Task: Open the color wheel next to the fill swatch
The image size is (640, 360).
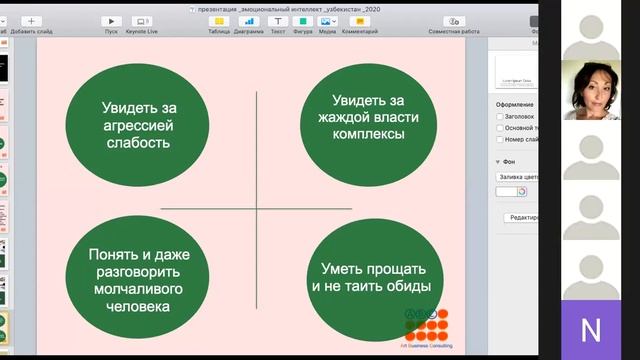Action: pyautogui.click(x=522, y=191)
